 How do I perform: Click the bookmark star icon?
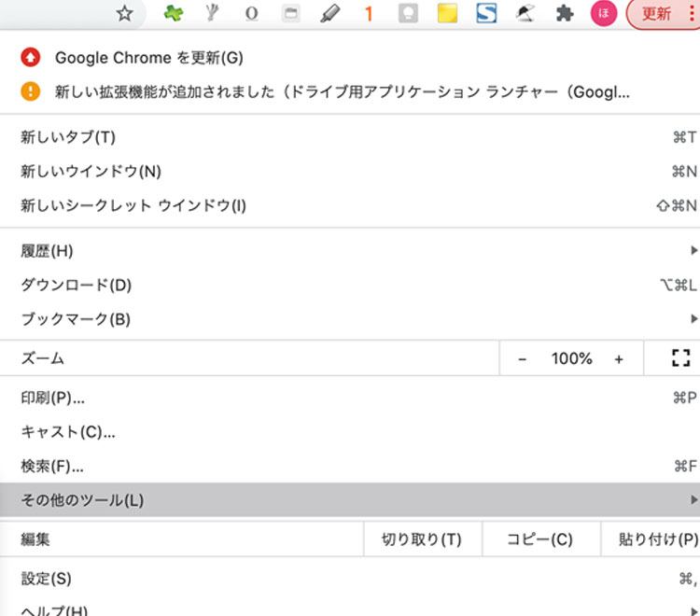(124, 14)
